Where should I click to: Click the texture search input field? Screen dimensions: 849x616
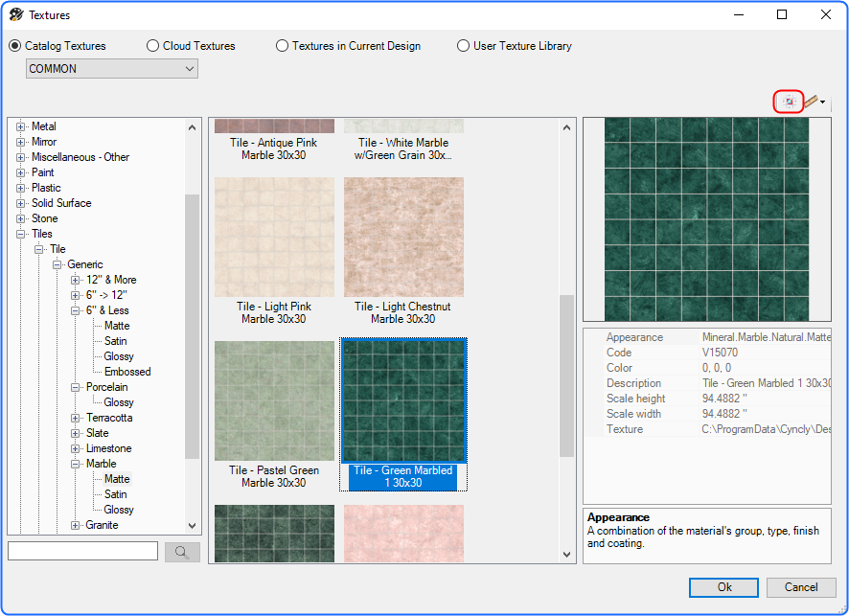coord(82,551)
